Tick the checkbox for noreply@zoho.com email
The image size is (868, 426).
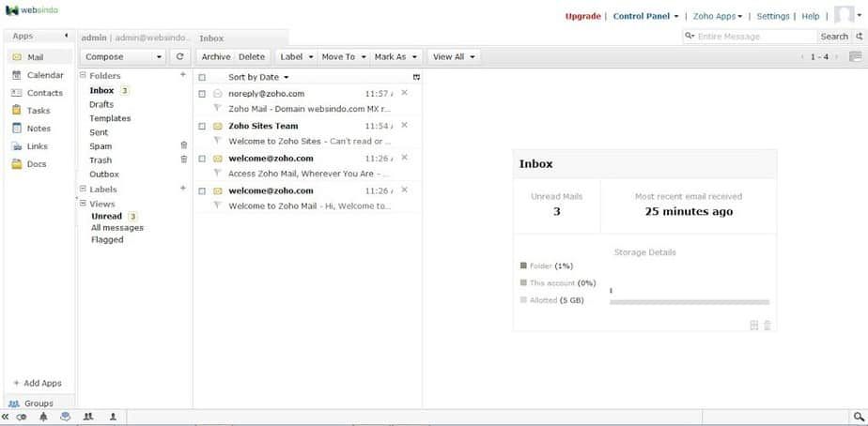[x=202, y=94]
